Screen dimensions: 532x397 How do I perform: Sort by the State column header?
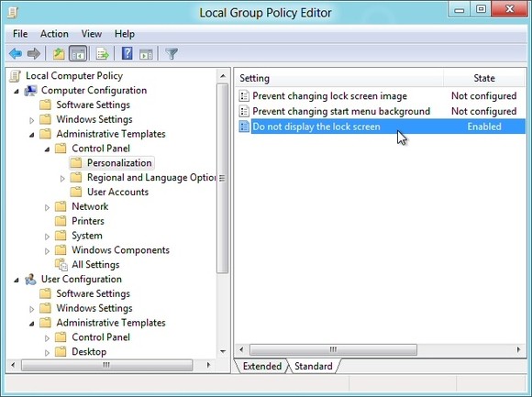tap(484, 78)
